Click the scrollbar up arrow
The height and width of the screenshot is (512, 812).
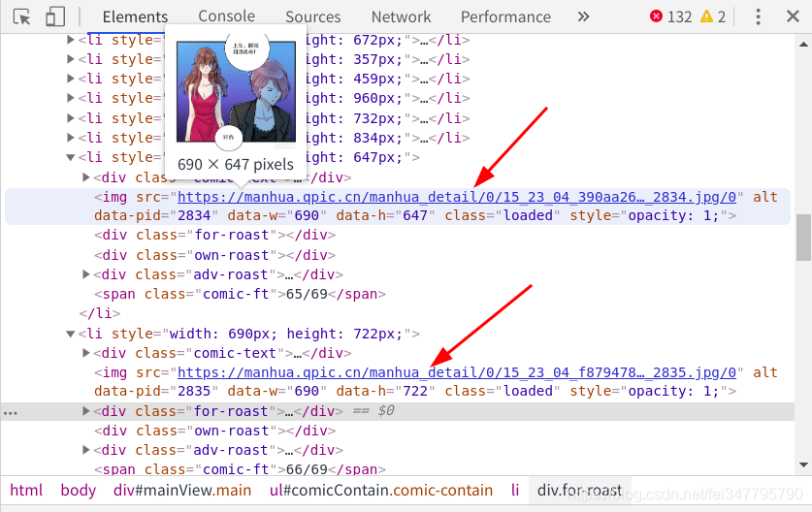click(x=803, y=45)
